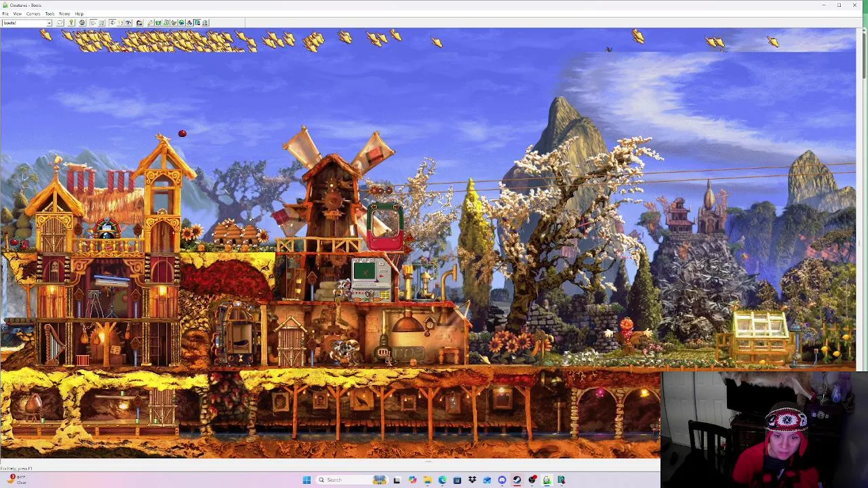Click the taskbar Search box
The image size is (868, 488).
coord(352,480)
